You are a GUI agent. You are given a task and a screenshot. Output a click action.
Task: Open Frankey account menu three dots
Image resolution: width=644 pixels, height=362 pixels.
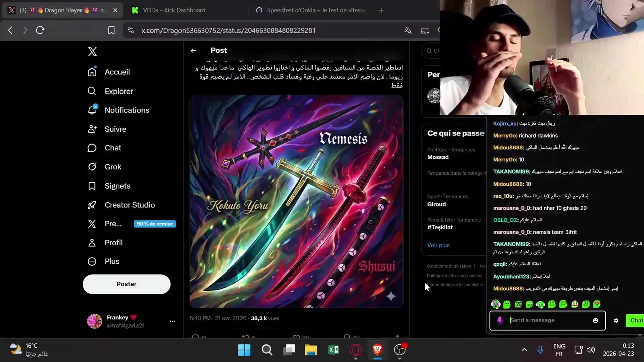(x=172, y=321)
